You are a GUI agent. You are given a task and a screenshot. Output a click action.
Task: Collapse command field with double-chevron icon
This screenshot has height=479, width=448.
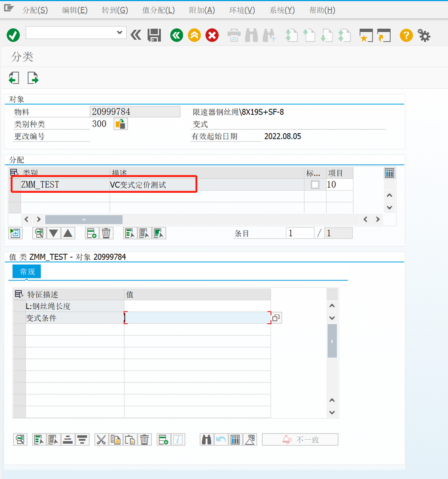coord(136,35)
